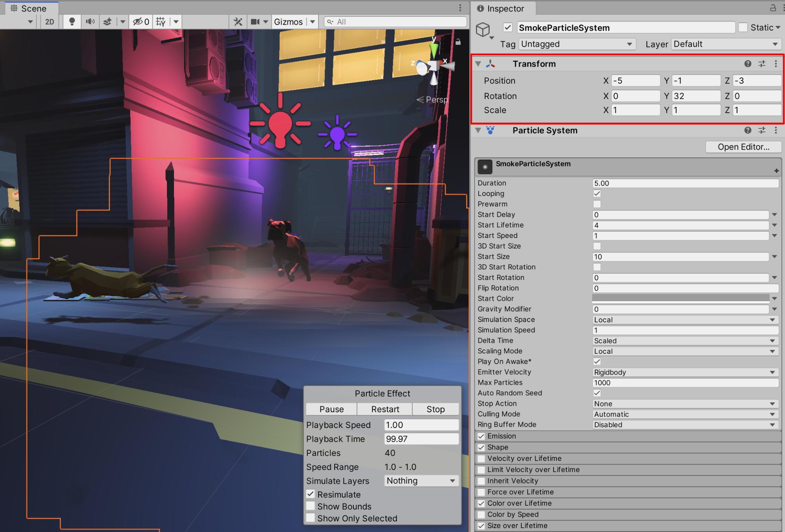Toggle scene audio speaker icon
The height and width of the screenshot is (532, 785).
click(x=90, y=22)
